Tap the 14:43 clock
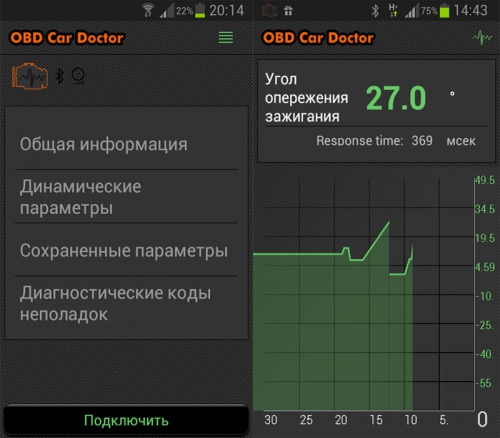Viewport: 500px width, 438px height. pyautogui.click(x=471, y=10)
